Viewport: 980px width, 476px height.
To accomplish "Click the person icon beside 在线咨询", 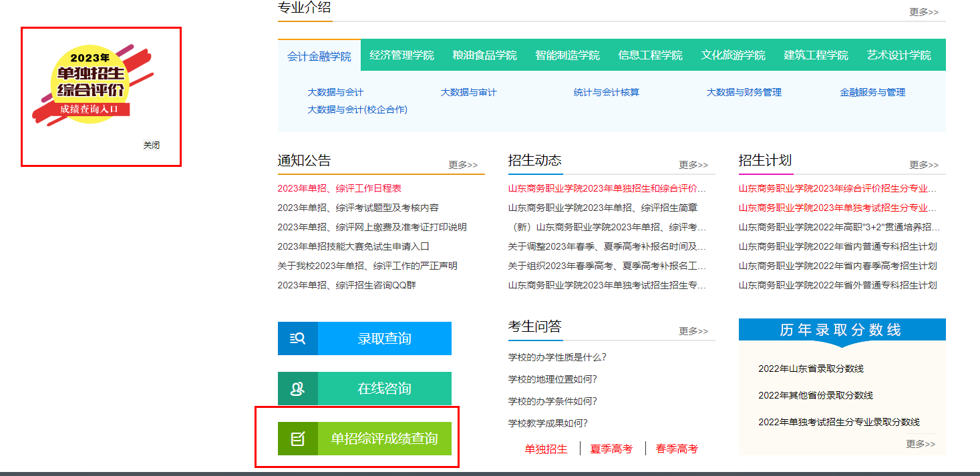I will click(297, 389).
